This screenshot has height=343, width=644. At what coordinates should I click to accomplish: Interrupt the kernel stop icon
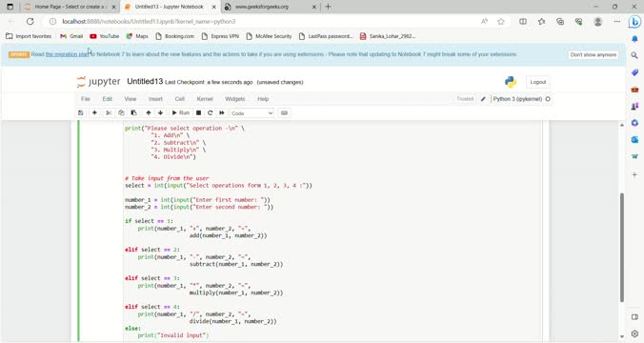198,113
